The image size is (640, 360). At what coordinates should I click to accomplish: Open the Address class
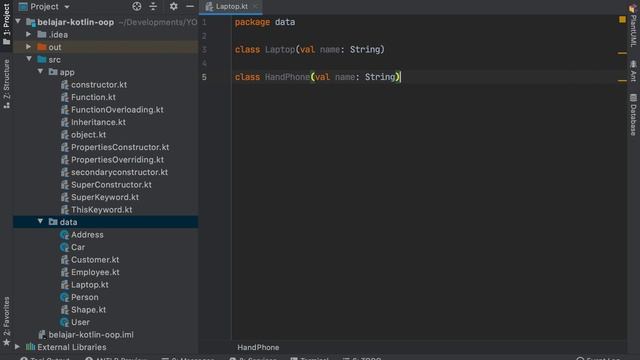[x=87, y=235]
